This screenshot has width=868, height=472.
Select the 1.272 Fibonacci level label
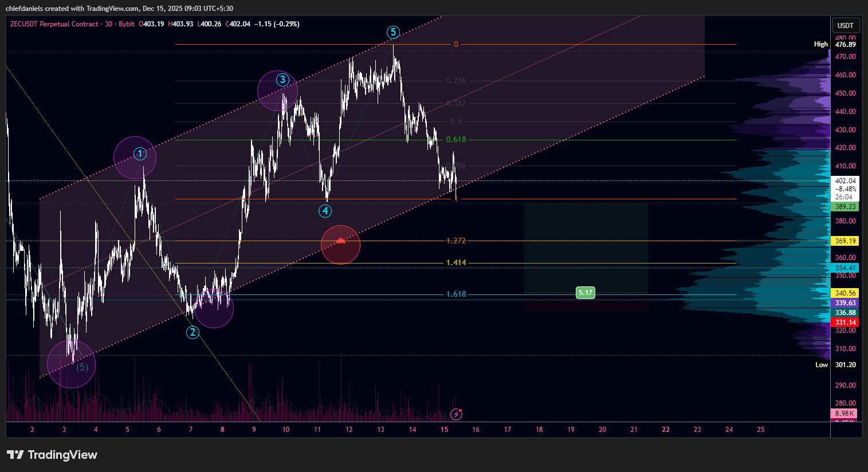(456, 241)
